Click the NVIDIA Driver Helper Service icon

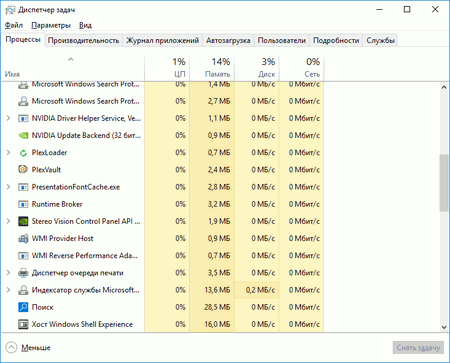pyautogui.click(x=23, y=118)
